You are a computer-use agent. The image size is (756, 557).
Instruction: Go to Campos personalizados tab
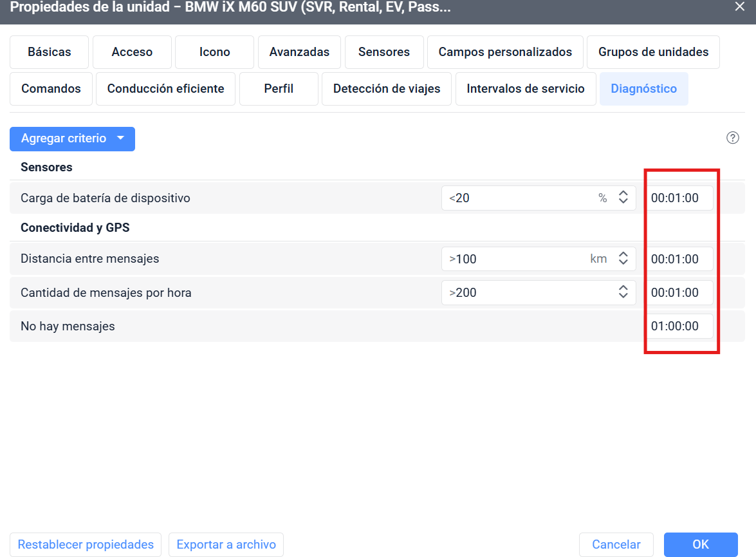pyautogui.click(x=505, y=52)
